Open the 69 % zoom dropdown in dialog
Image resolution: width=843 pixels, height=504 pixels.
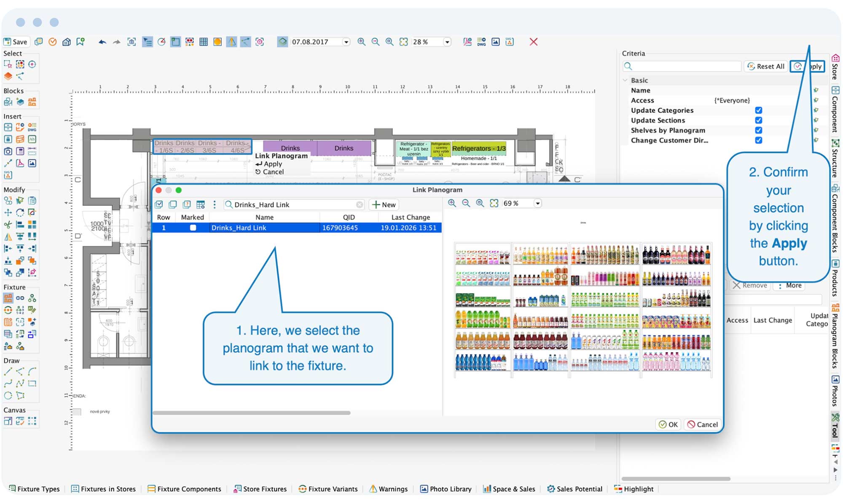pyautogui.click(x=537, y=204)
